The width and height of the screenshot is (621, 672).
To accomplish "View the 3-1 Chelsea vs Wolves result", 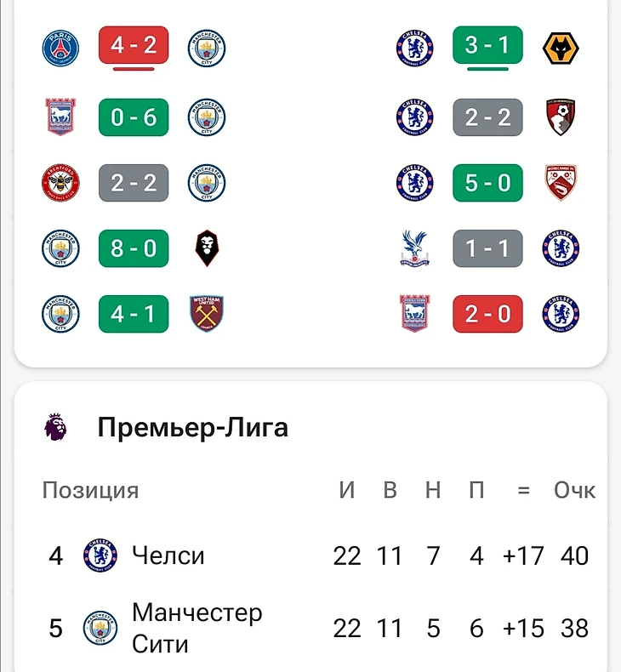I will [487, 46].
